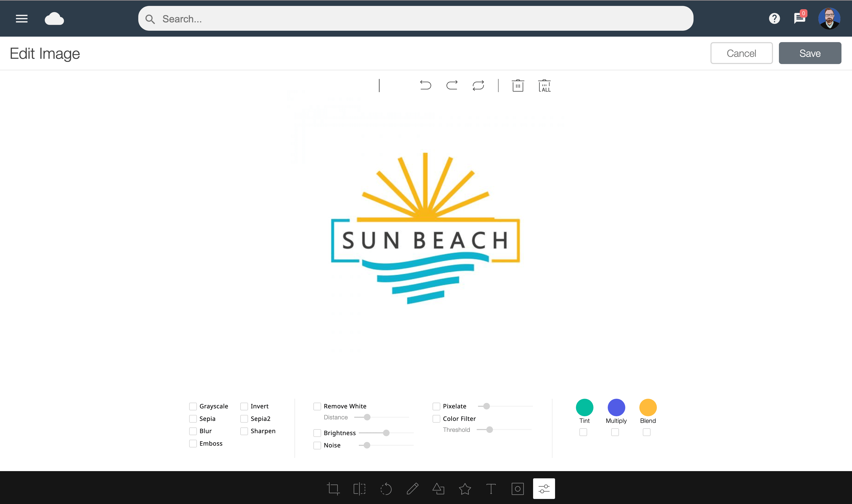Check the Pixelate option
Image resolution: width=852 pixels, height=504 pixels.
click(436, 406)
